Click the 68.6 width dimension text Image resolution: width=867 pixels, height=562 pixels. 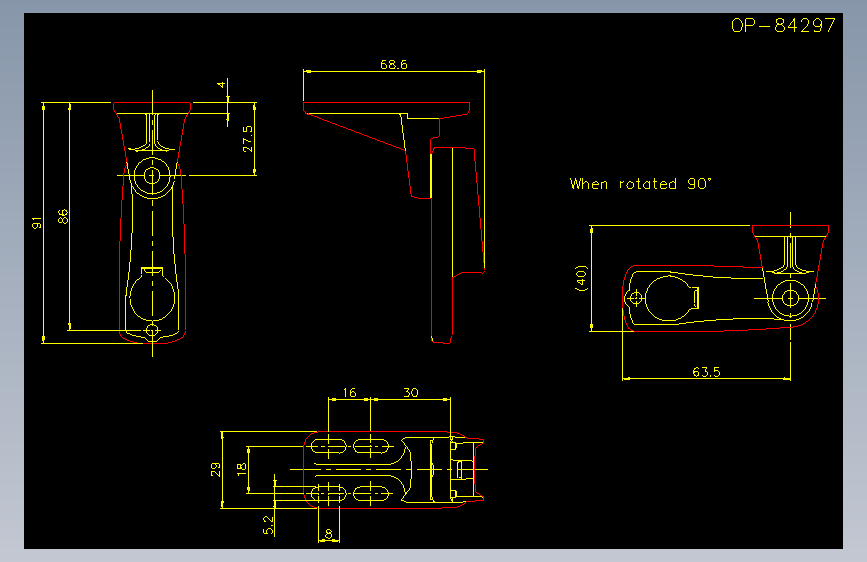(x=394, y=65)
